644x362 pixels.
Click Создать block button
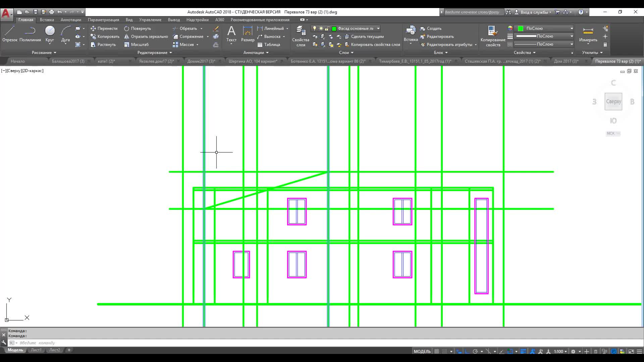pos(431,28)
